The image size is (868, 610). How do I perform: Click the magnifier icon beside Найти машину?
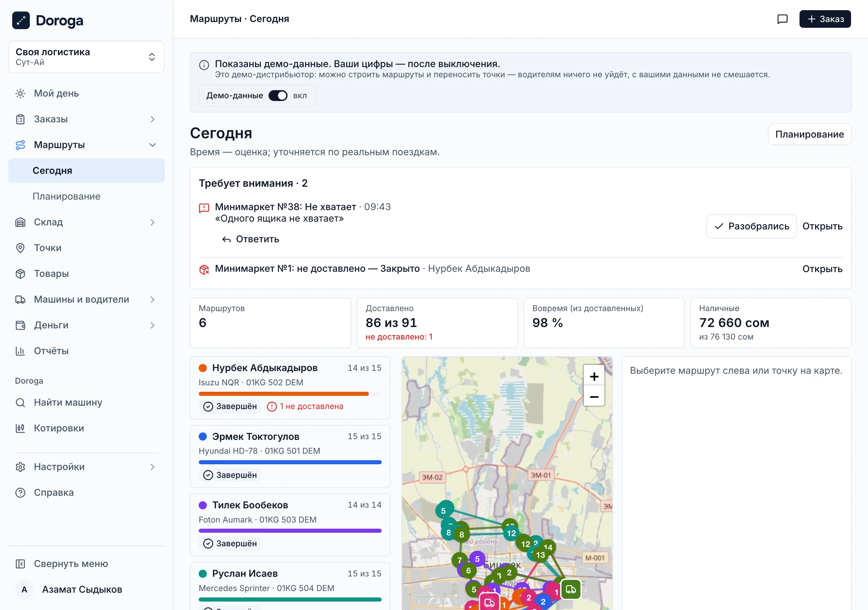pos(20,403)
